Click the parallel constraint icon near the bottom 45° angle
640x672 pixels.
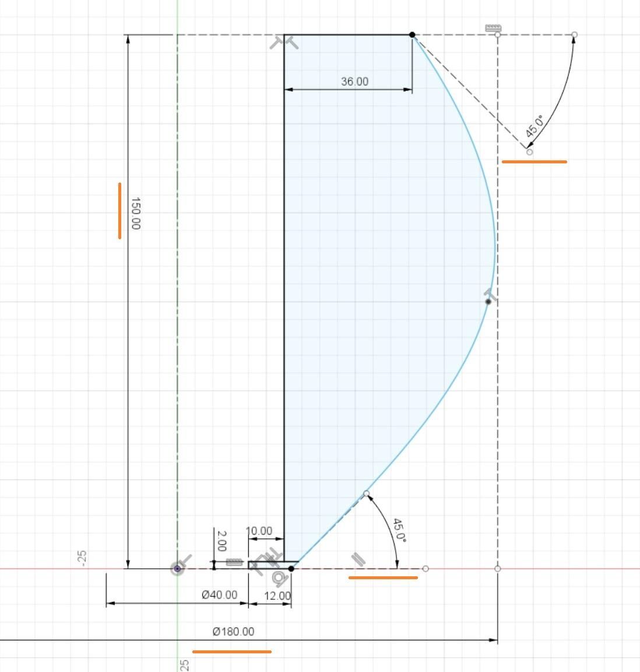[x=357, y=559]
